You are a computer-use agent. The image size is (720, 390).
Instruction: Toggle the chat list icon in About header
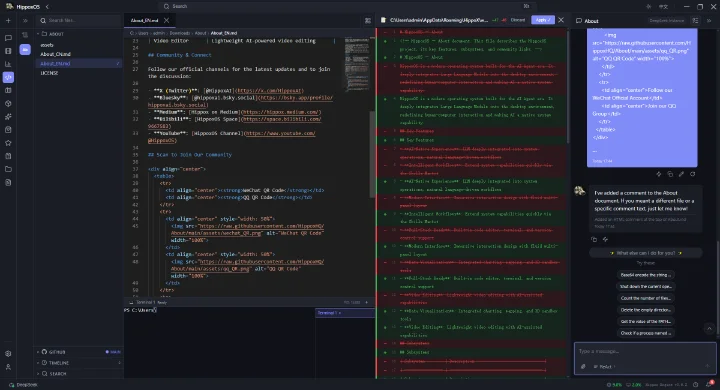[695, 21]
